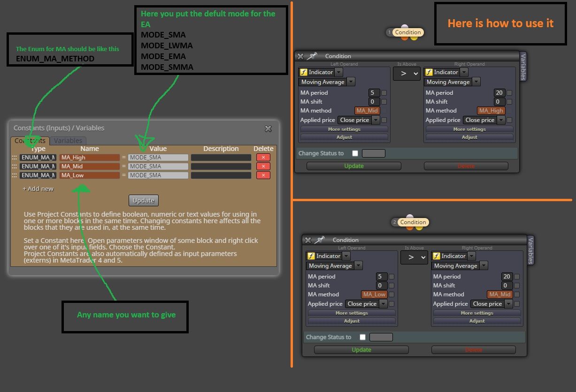This screenshot has width=576, height=392.
Task: Enable Change Status to checkbox in MA_Low window
Action: 362,337
